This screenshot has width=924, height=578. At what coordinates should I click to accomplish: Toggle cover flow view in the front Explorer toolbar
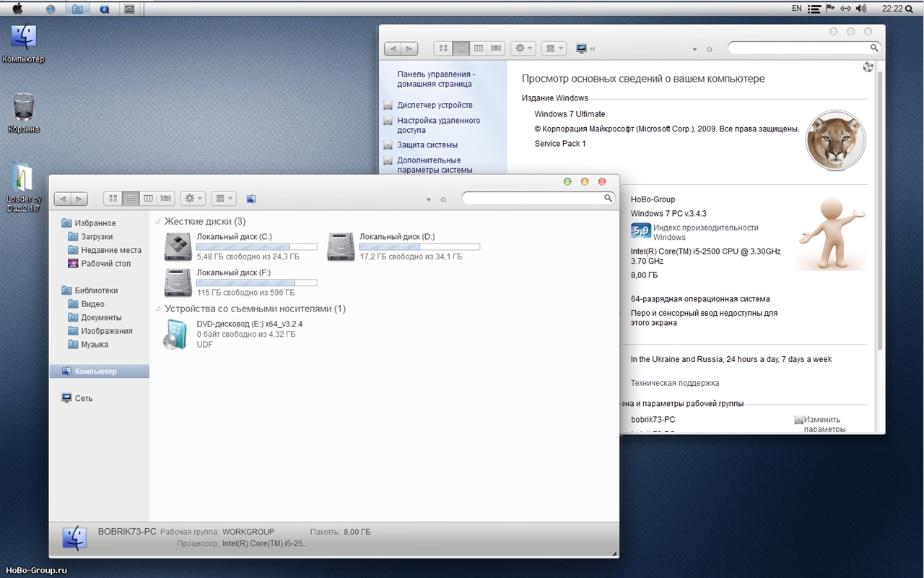click(x=166, y=199)
